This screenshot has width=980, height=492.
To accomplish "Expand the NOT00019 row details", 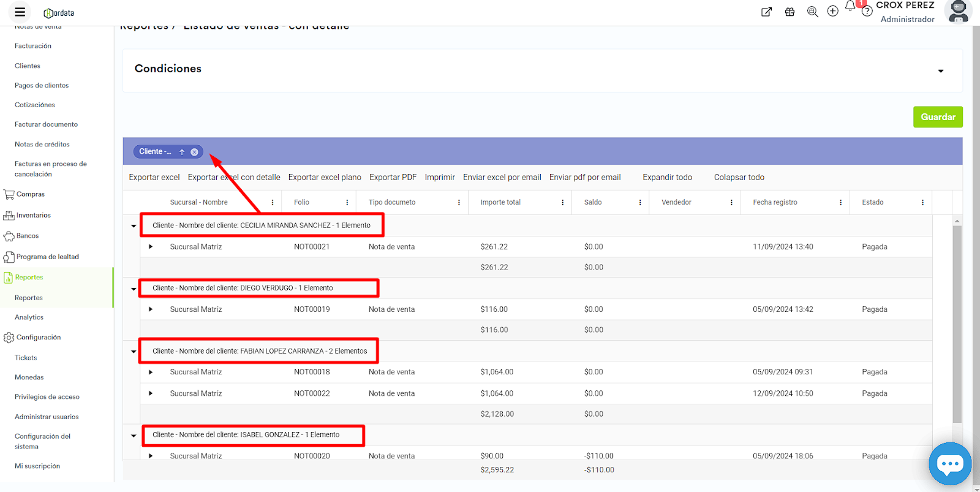I will 151,309.
